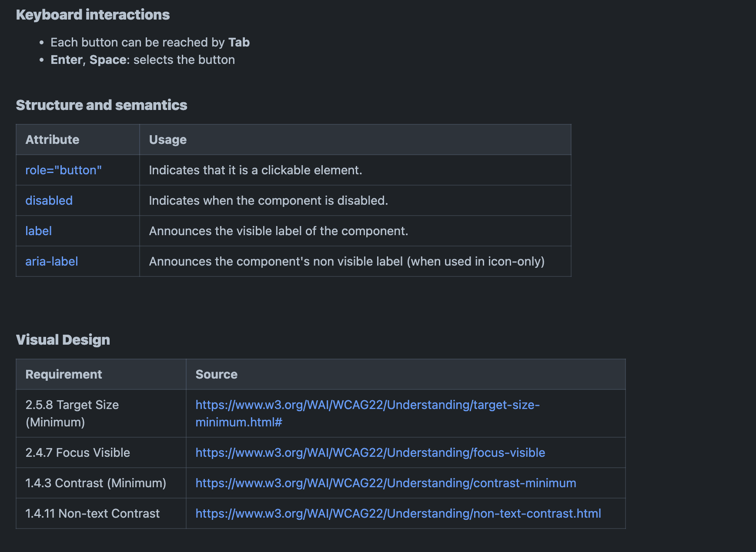
Task: Open the target-size-minimum WCAG link
Action: pos(367,405)
